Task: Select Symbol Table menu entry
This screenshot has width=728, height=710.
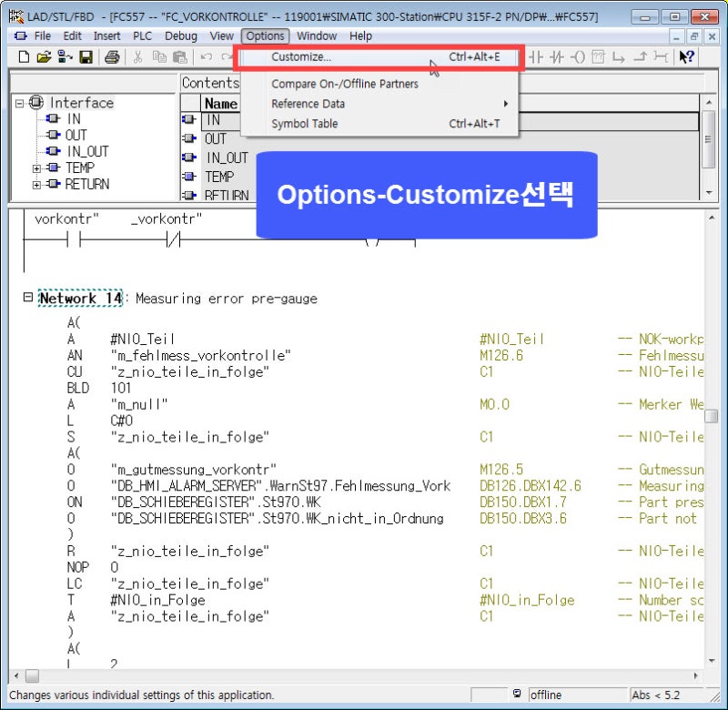Action: click(x=304, y=124)
